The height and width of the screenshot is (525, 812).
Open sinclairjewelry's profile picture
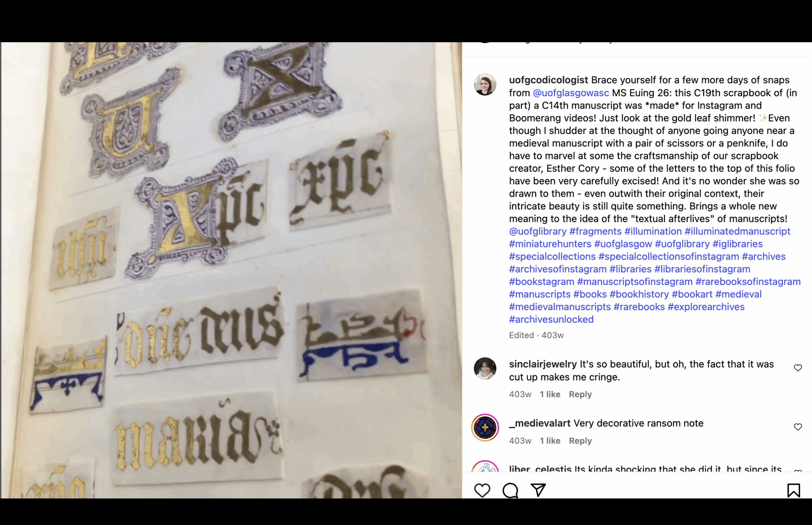coord(485,368)
